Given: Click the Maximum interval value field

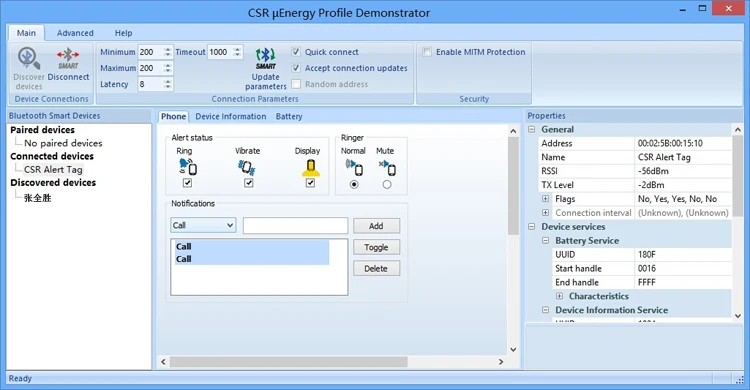Looking at the screenshot, I should [150, 68].
